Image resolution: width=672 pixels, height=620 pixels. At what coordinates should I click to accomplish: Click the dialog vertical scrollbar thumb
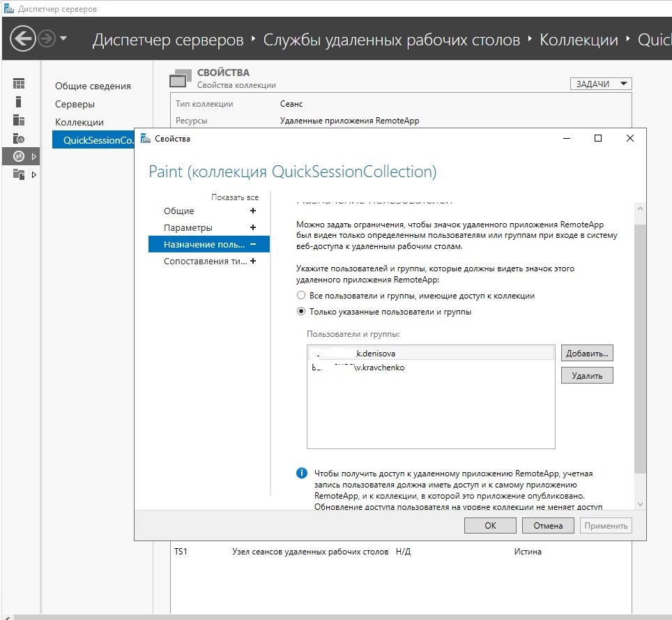pyautogui.click(x=640, y=348)
